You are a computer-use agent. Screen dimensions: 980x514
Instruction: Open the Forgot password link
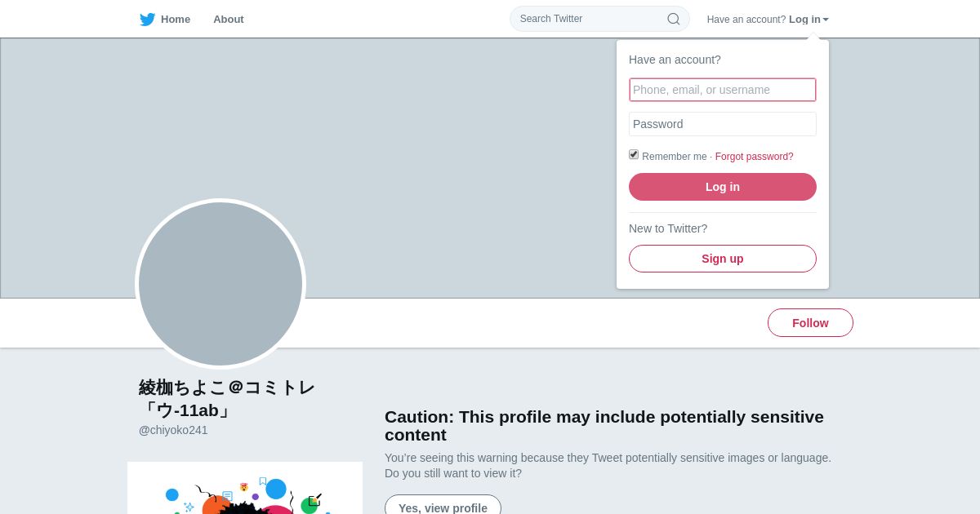(754, 157)
